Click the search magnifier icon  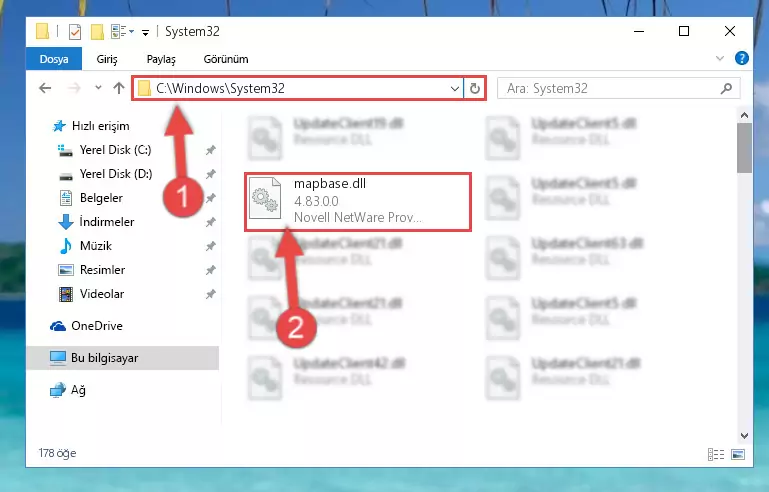pyautogui.click(x=726, y=88)
